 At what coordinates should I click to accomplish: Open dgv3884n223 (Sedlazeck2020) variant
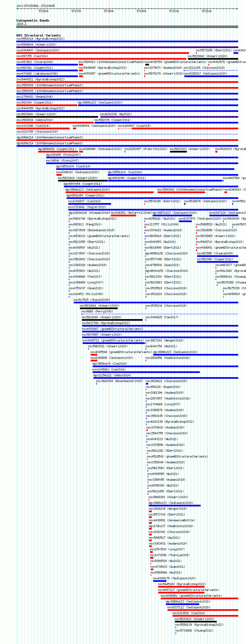point(88,190)
